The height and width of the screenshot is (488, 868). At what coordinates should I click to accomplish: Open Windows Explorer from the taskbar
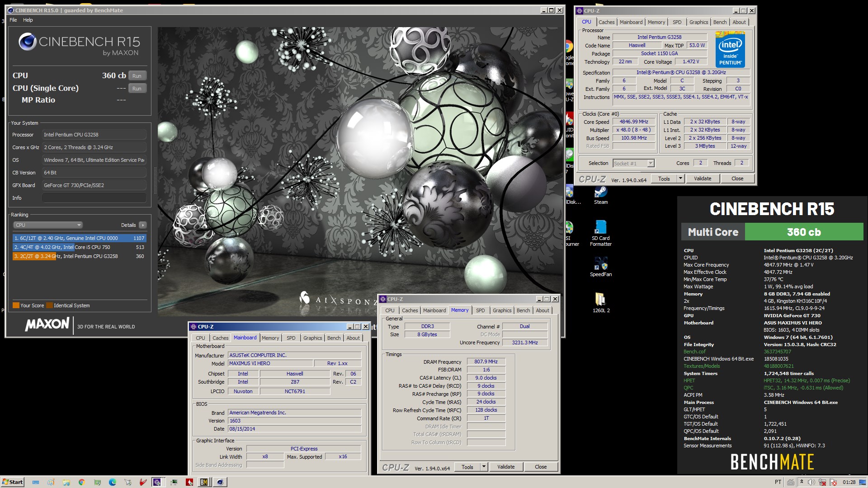[x=66, y=482]
